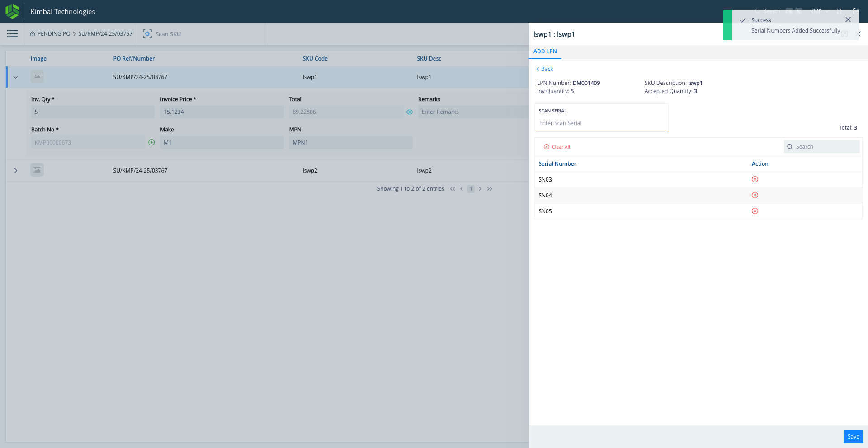Click the SN04 serial number cell
Image resolution: width=868 pixels, height=448 pixels.
545,196
